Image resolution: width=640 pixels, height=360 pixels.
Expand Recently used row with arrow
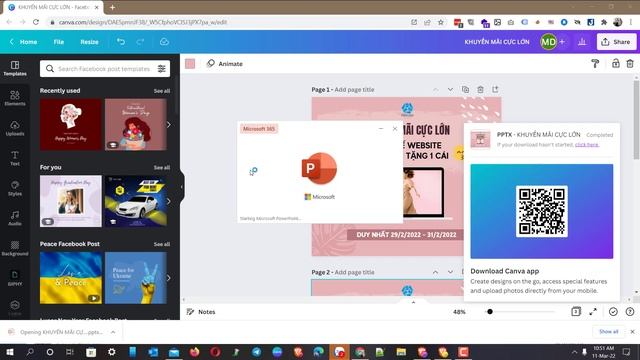(169, 124)
